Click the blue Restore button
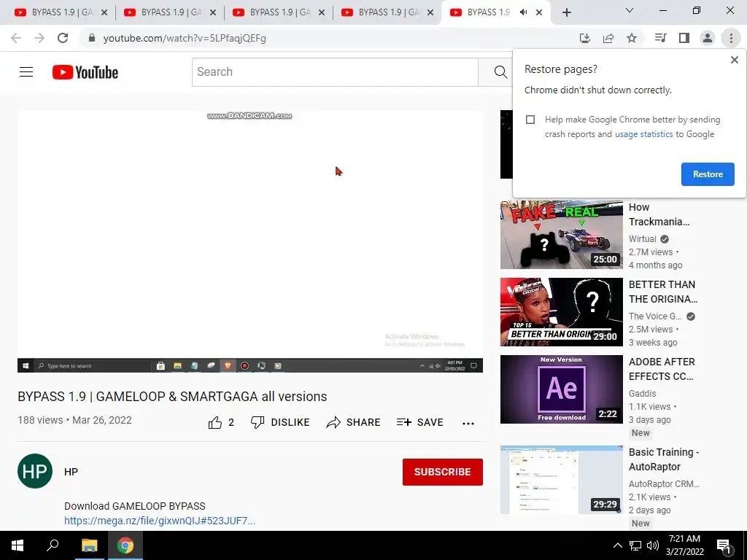Viewport: 747px width, 560px height. [708, 174]
